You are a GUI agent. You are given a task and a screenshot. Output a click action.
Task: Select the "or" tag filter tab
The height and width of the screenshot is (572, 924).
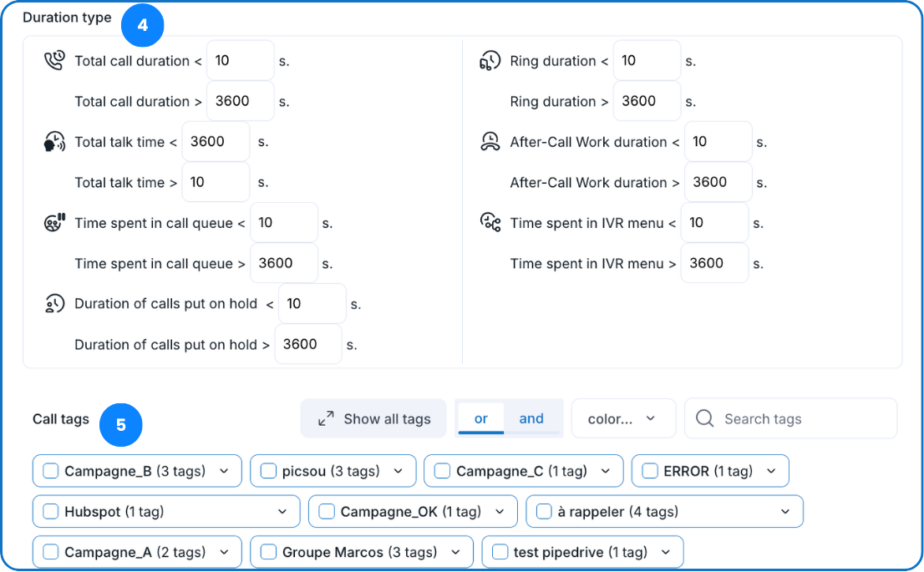pos(481,419)
